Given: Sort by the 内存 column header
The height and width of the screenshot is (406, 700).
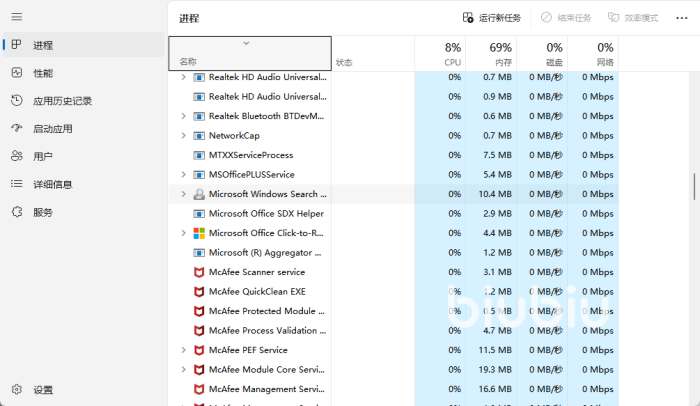Looking at the screenshot, I should click(x=491, y=54).
